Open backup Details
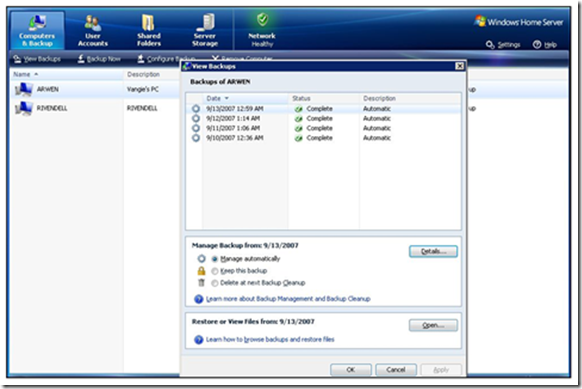 (433, 251)
